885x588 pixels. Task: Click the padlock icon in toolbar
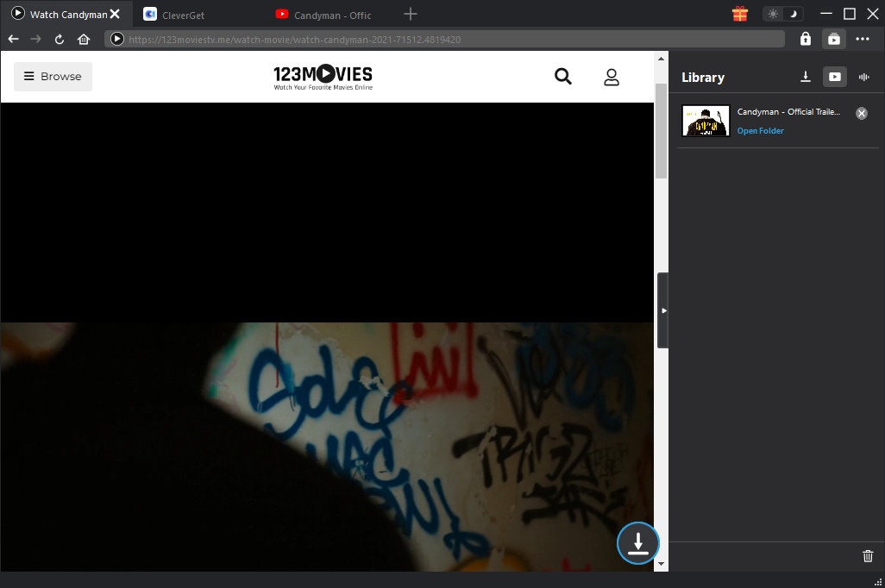[x=805, y=39]
